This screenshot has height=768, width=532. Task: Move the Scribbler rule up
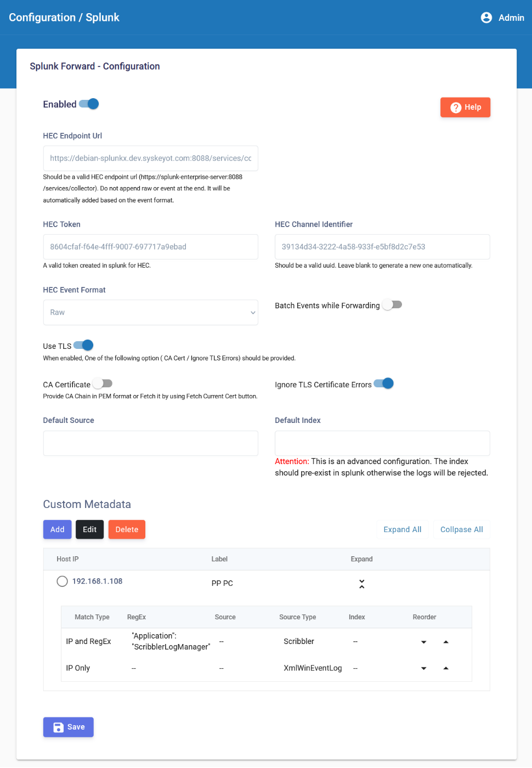[446, 642]
